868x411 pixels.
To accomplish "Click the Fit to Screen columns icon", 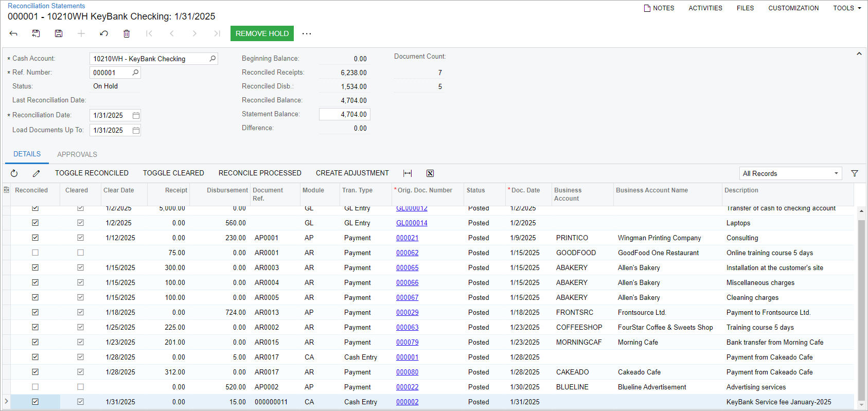I will tap(408, 173).
